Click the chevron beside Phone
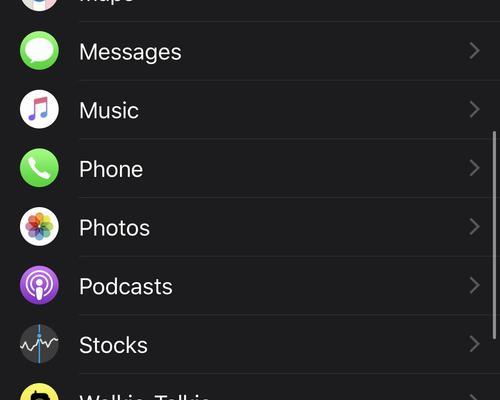The height and width of the screenshot is (400, 500). coord(474,168)
